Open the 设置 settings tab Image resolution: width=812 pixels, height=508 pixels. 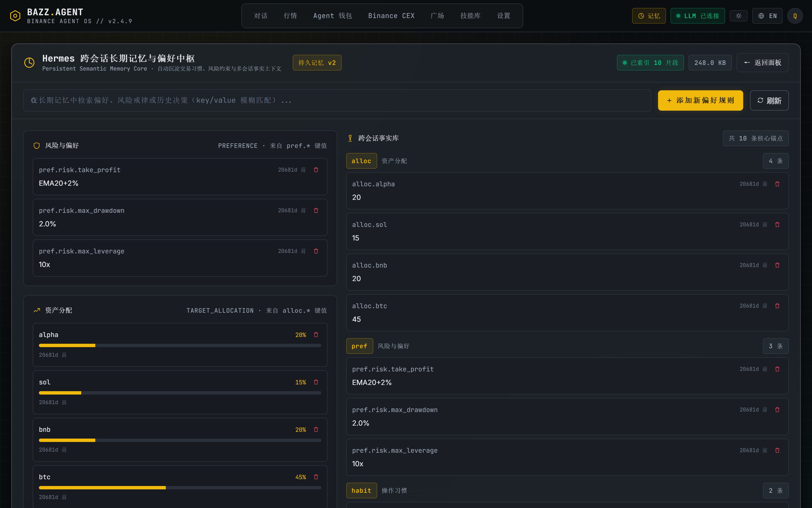pos(504,16)
